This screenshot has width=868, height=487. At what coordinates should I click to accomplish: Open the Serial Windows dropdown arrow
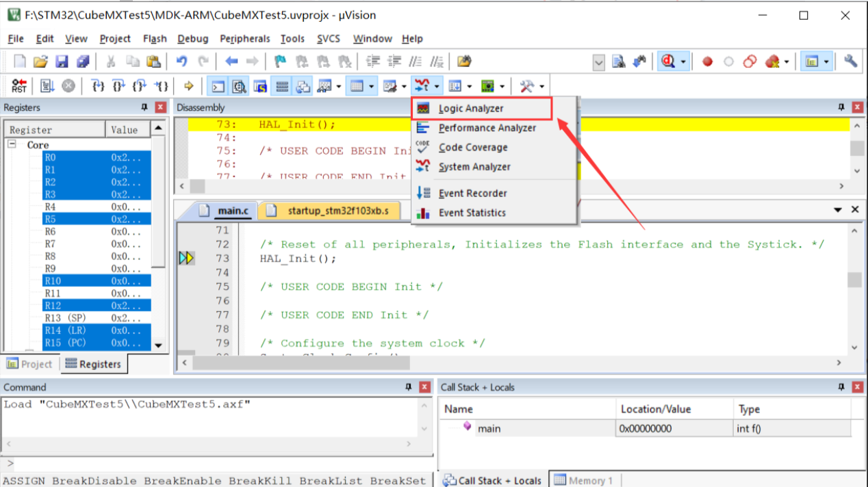tap(405, 86)
